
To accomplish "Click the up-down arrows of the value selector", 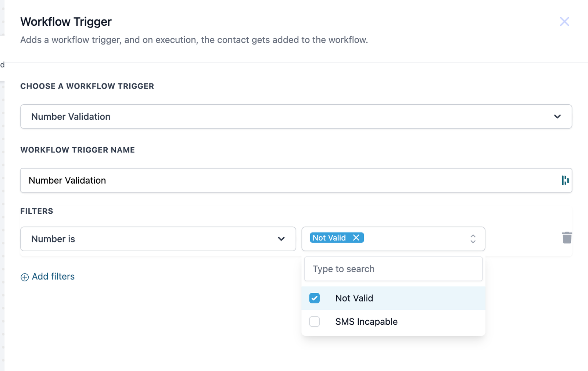I will coord(473,239).
